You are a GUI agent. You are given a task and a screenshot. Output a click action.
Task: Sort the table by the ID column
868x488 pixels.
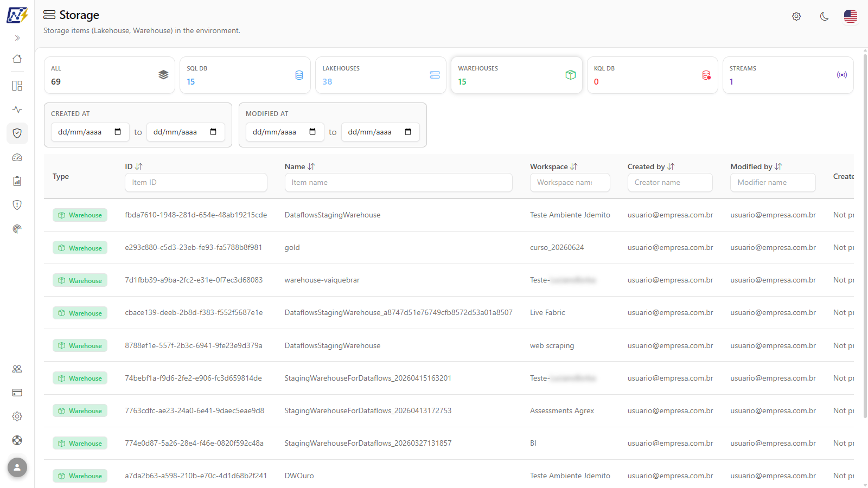[x=133, y=166]
